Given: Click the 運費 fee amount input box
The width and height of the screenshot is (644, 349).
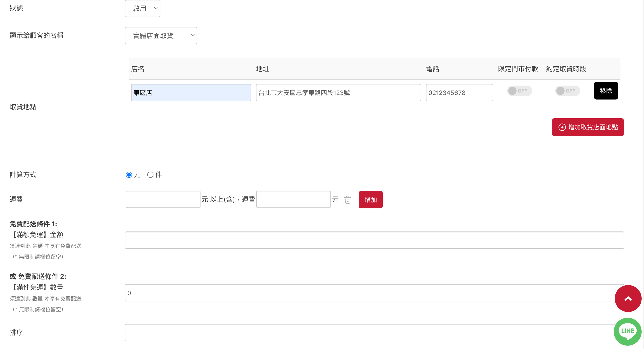Looking at the screenshot, I should 293,199.
